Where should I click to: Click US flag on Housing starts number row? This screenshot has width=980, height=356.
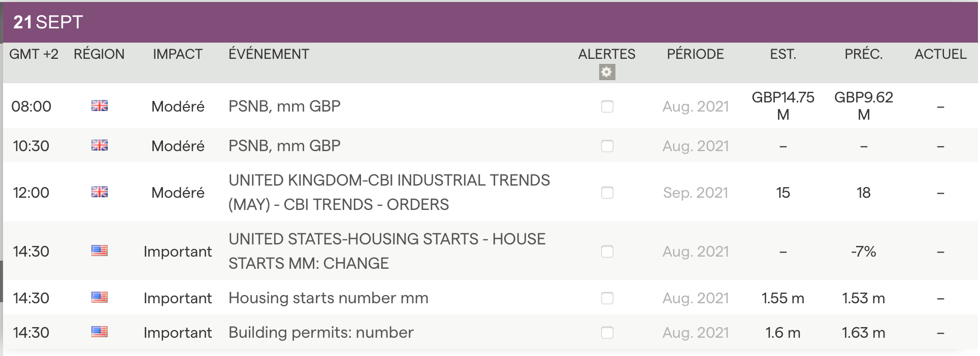(x=100, y=297)
